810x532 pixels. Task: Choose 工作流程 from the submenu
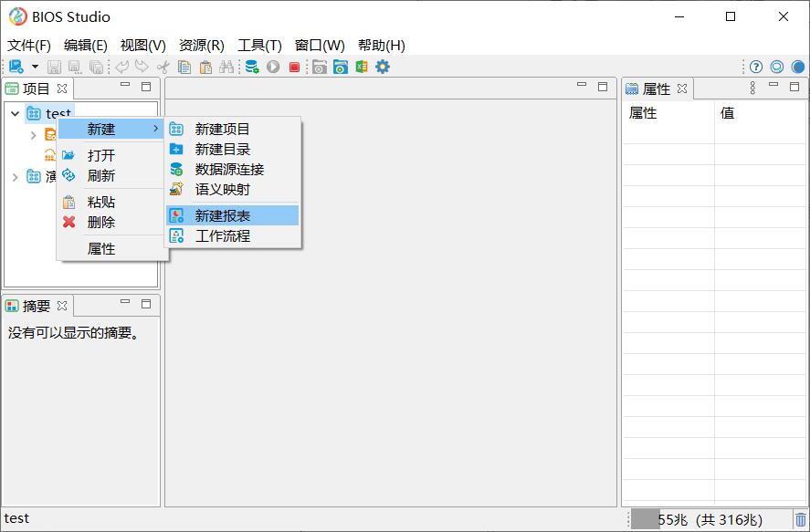click(x=233, y=235)
